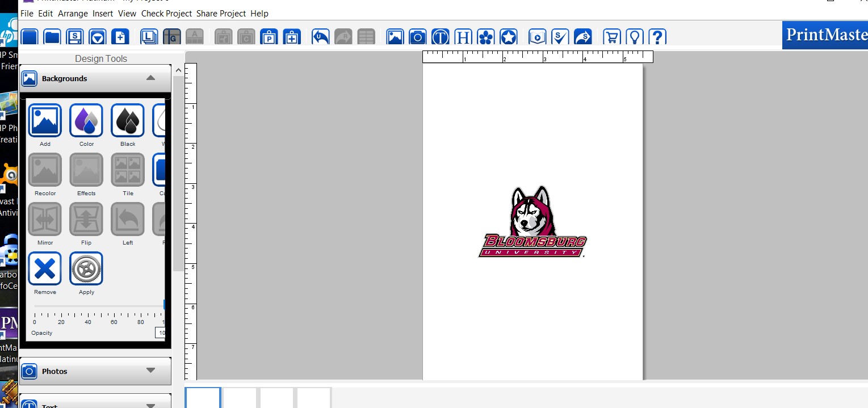Click the greyed Recolor button

(45, 170)
